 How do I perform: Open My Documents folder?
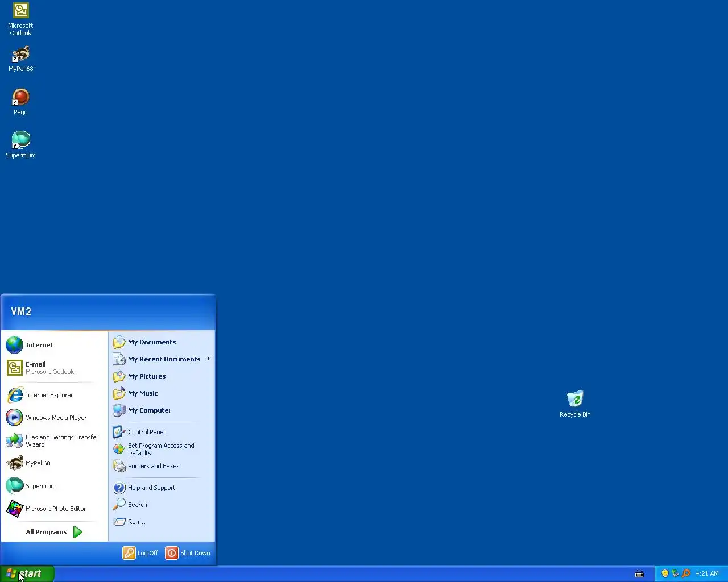point(162,342)
